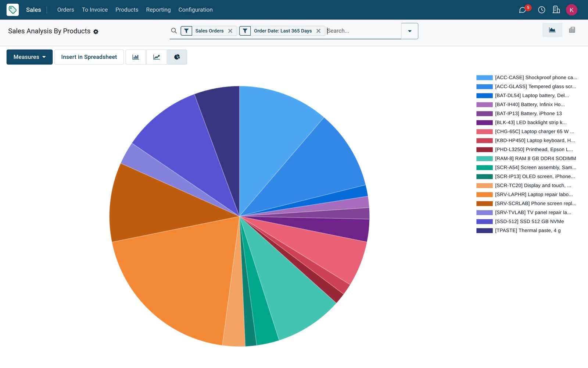This screenshot has height=368, width=588.
Task: Remove the Order Date: Last 365 Days filter
Action: (x=319, y=31)
